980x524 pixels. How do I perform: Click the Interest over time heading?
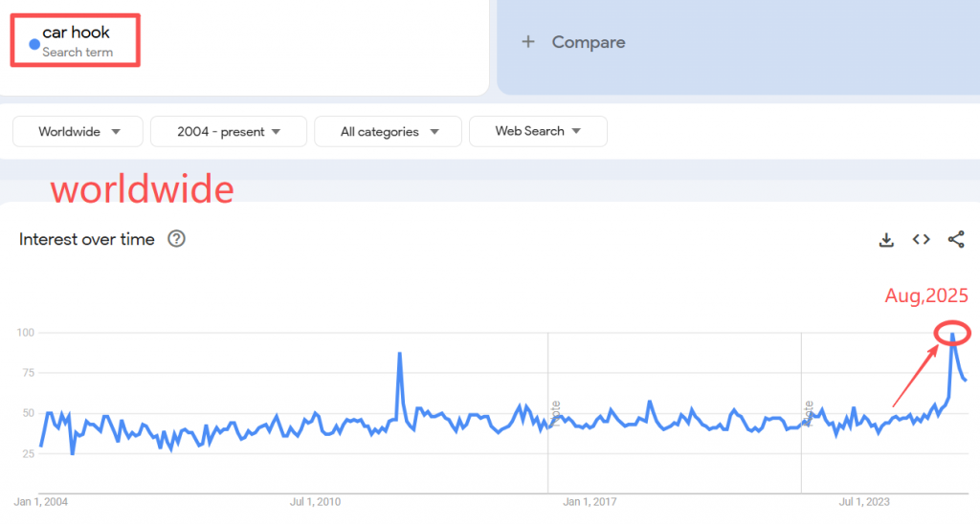[87, 240]
